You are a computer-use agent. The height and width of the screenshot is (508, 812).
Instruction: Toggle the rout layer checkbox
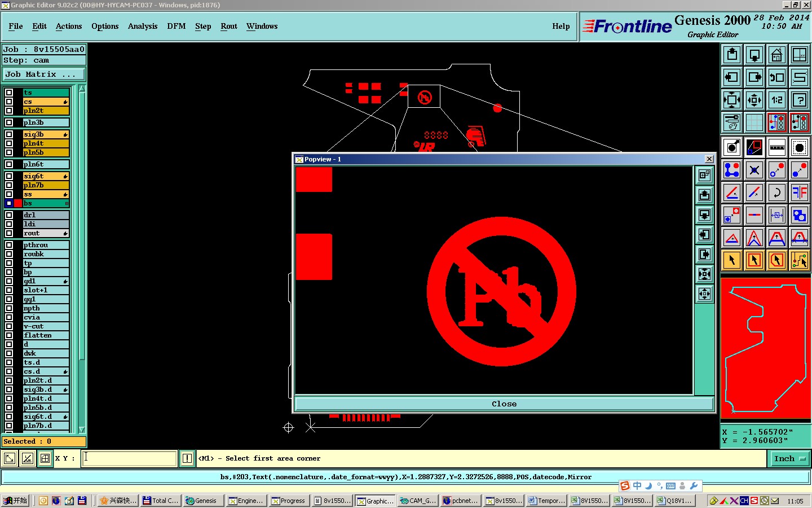click(x=9, y=233)
